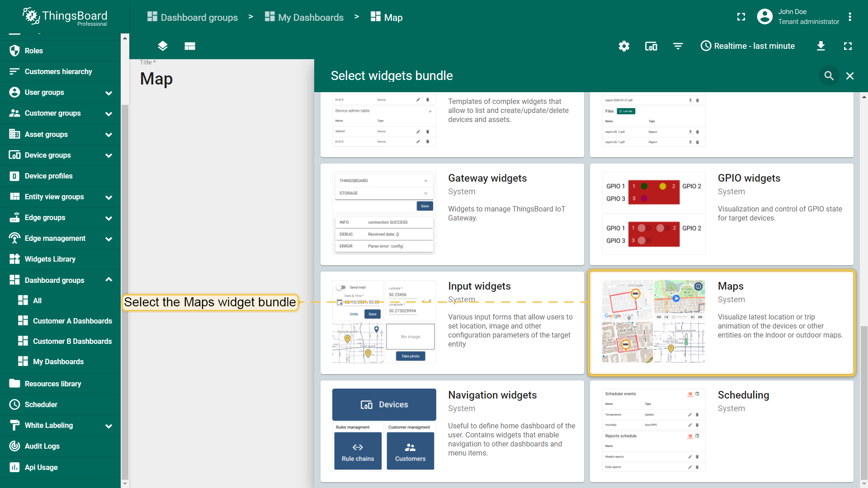Image resolution: width=868 pixels, height=488 pixels.
Task: Expand dashboard to fullscreen in toolbar
Action: click(848, 46)
